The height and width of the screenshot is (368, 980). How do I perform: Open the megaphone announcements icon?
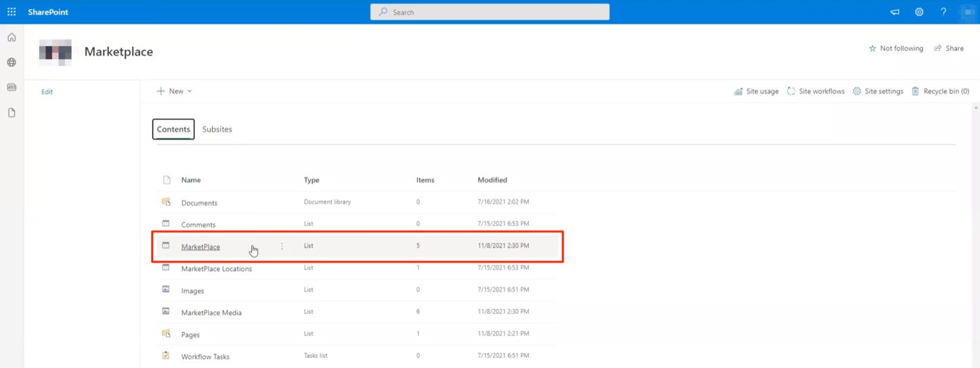[x=895, y=12]
